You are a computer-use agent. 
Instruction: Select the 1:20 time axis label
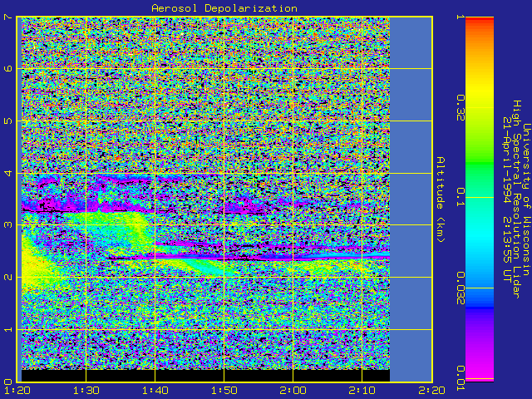pyautogui.click(x=18, y=391)
